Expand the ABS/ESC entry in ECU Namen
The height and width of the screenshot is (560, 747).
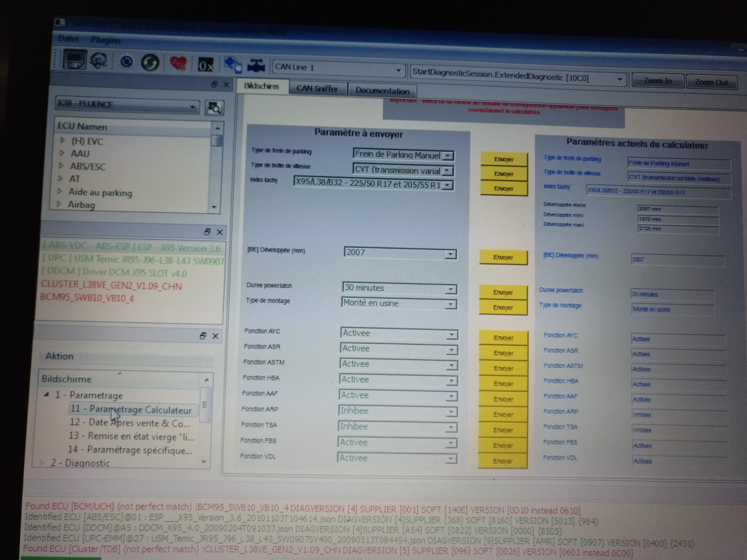pyautogui.click(x=61, y=167)
